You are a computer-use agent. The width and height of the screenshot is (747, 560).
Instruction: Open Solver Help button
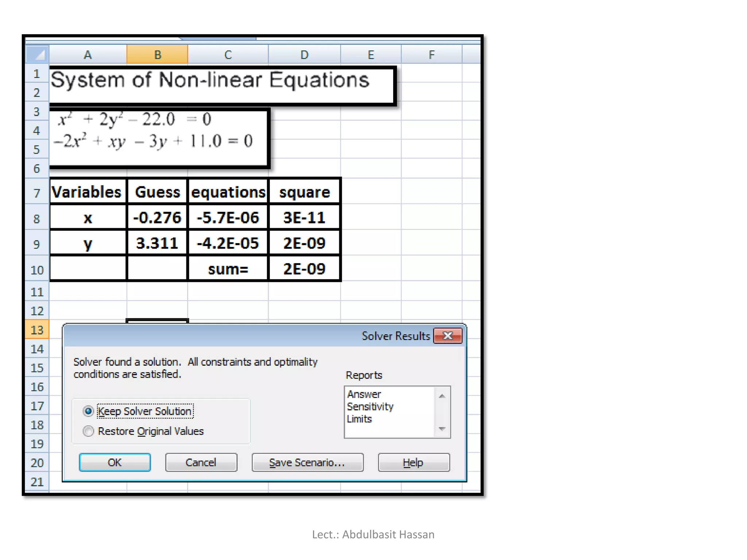[413, 462]
